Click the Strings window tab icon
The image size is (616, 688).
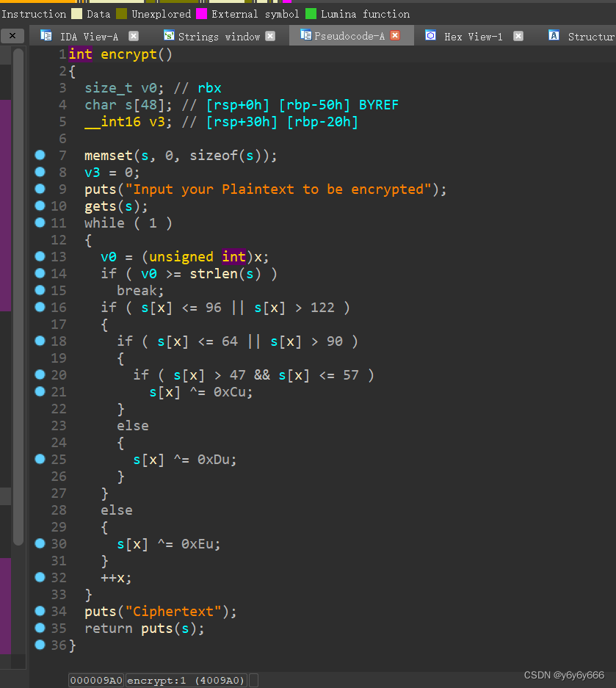(169, 35)
